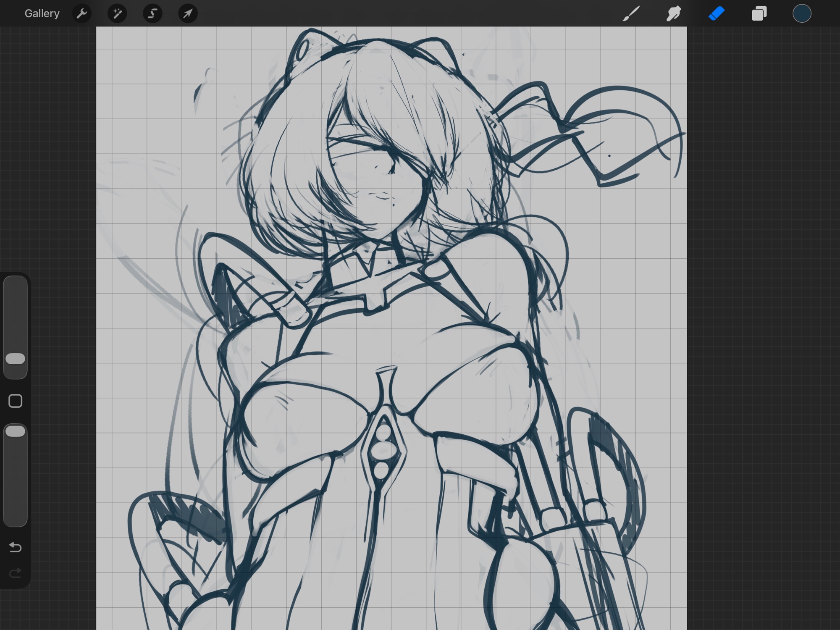Click the brush opacity slider handle
The width and height of the screenshot is (840, 630).
16,431
